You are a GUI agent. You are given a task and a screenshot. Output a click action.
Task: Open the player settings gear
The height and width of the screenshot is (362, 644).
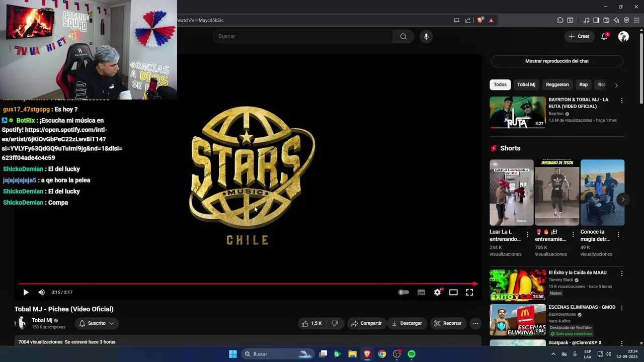(x=438, y=292)
